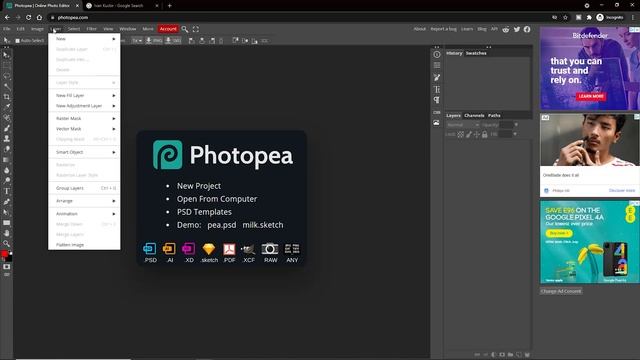Expand the Vector Mask submenu

(84, 129)
